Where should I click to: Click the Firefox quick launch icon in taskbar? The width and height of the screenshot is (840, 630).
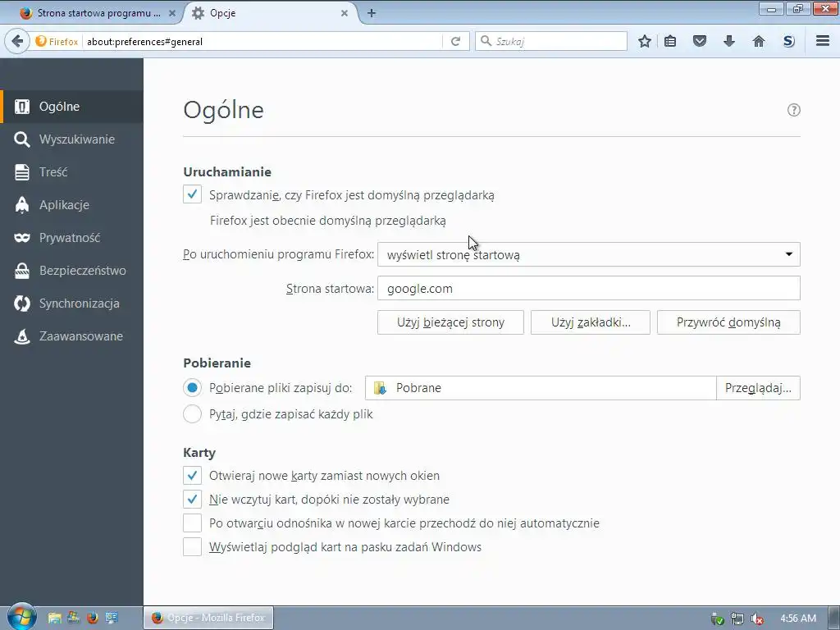click(93, 618)
